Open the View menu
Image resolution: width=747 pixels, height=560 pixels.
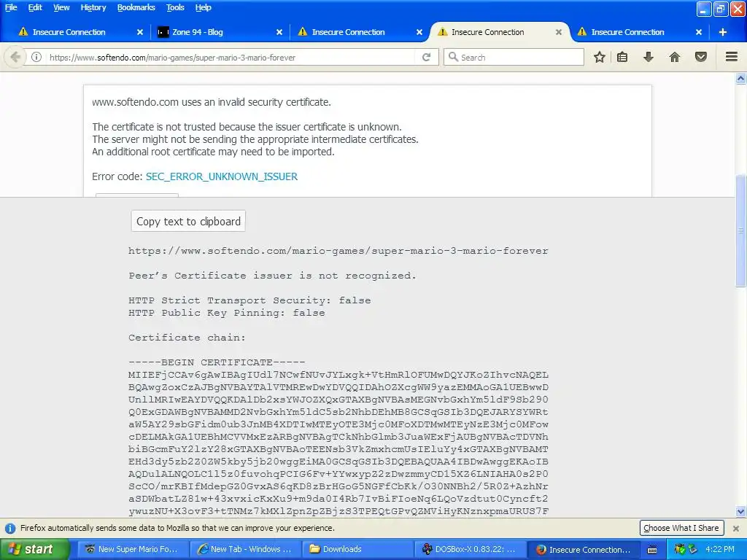tap(61, 7)
